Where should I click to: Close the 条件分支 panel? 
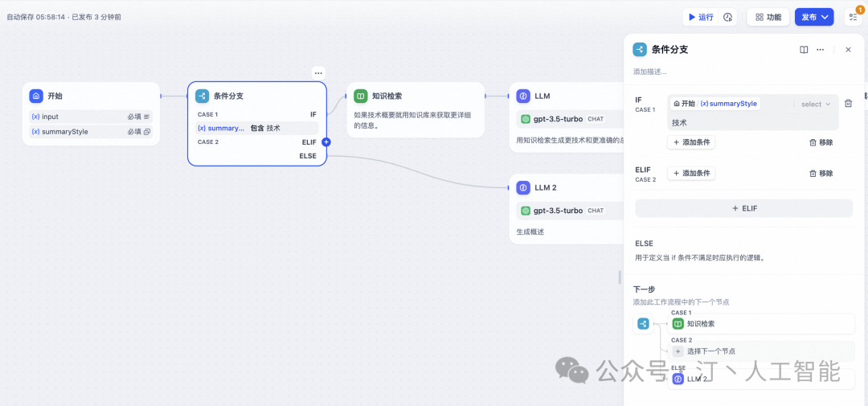pos(848,49)
